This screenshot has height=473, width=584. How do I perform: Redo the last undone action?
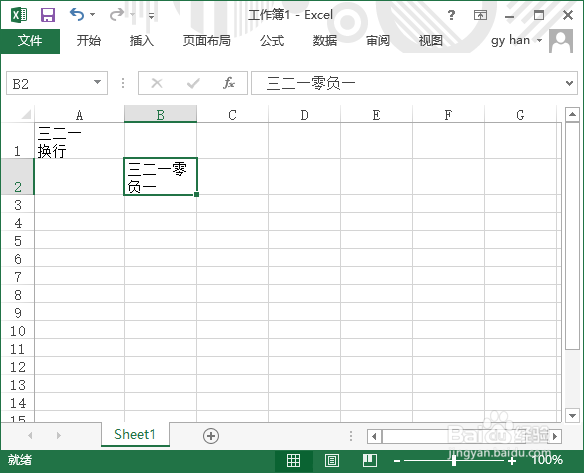click(x=117, y=15)
